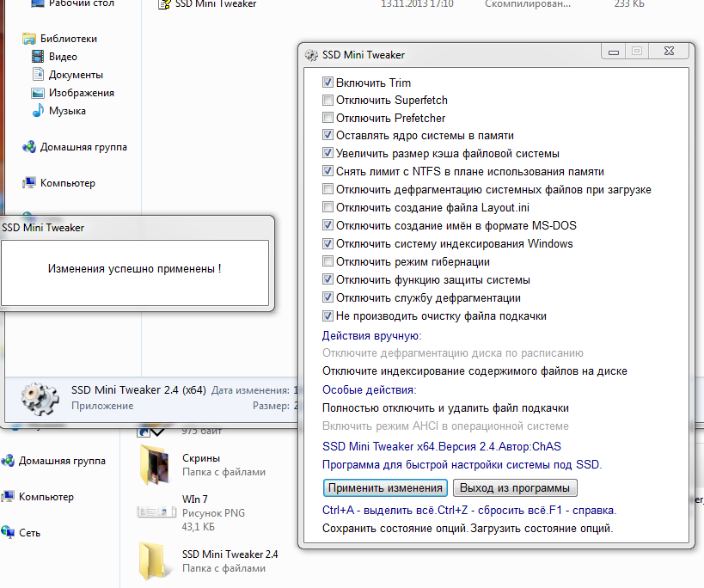The image size is (704, 588).
Task: Toggle Не производить очистку файла подкачки
Action: (x=328, y=315)
